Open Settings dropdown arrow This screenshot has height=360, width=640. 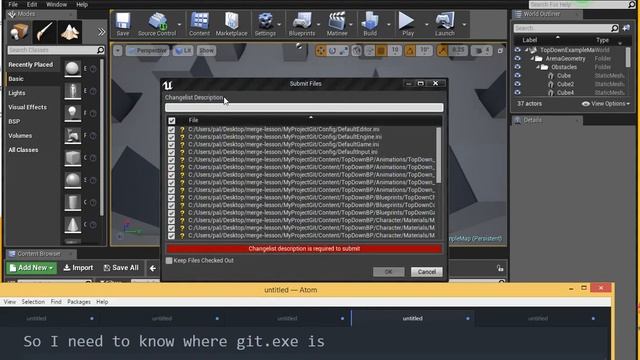[x=279, y=24]
